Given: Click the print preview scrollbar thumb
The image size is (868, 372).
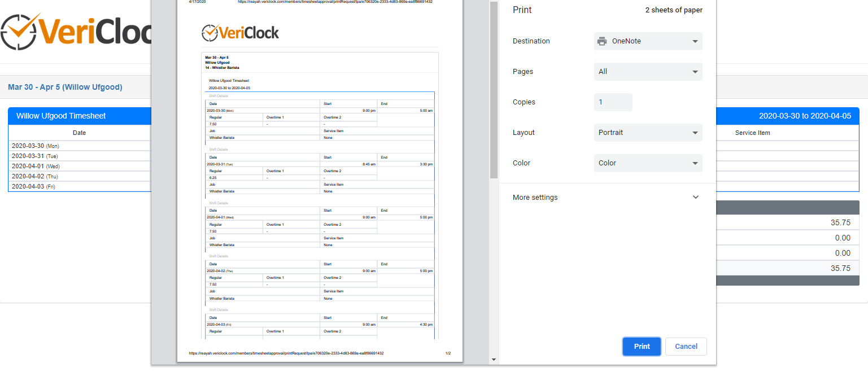Looking at the screenshot, I should (494, 90).
